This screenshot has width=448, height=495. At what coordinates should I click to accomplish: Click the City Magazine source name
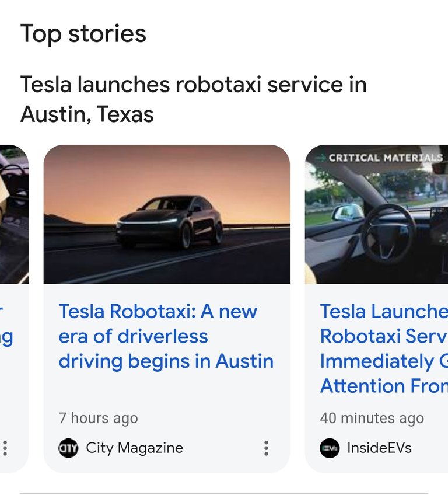point(134,448)
